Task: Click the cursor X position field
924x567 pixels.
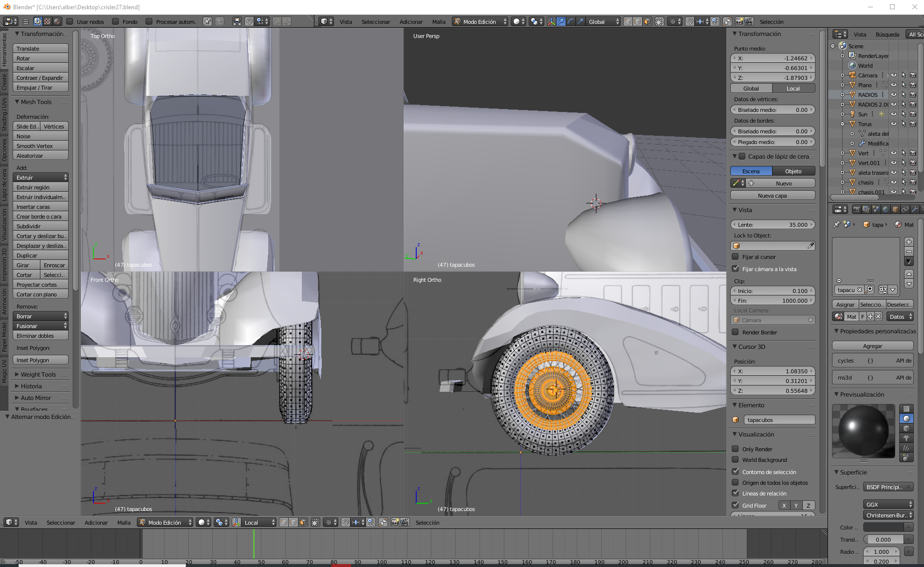Action: (x=773, y=371)
